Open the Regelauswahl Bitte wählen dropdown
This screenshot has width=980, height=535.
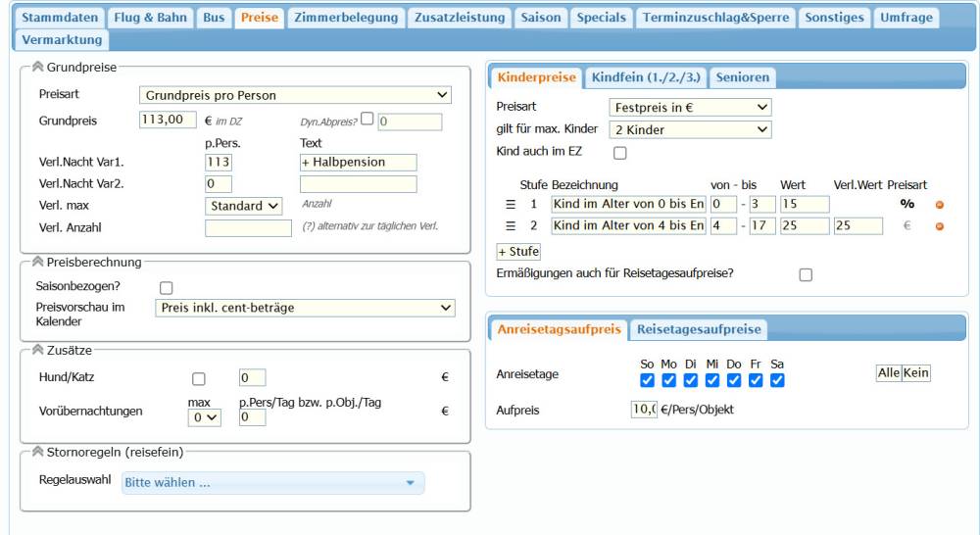coord(273,482)
